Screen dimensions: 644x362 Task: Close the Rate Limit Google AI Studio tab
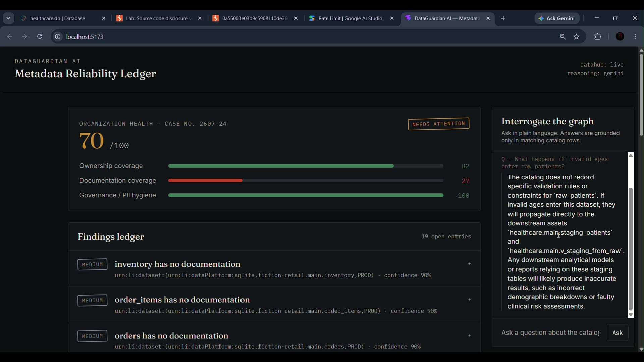[392, 19]
